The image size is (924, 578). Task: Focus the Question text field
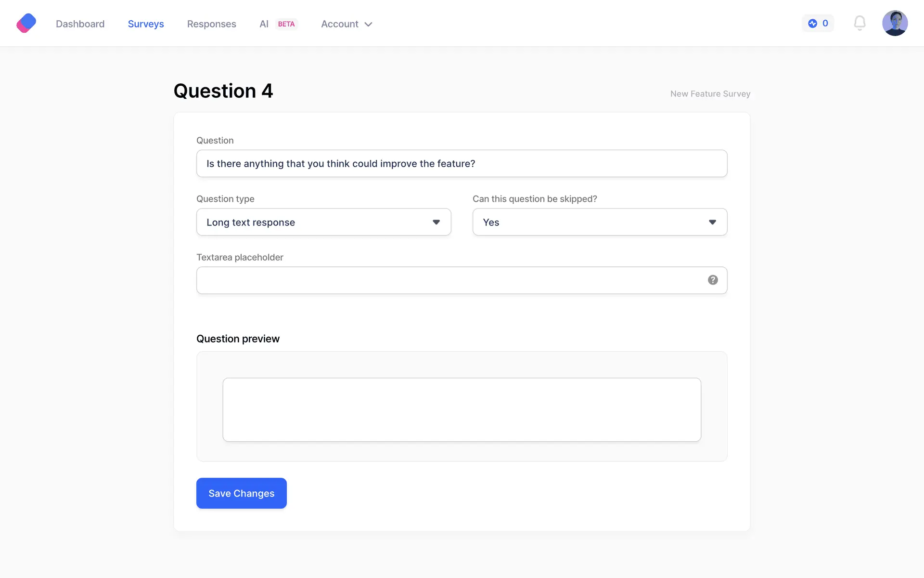[x=461, y=164]
